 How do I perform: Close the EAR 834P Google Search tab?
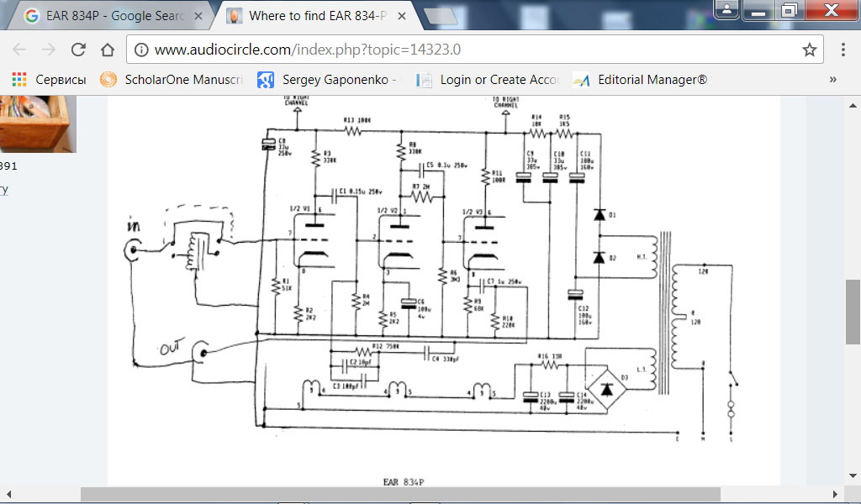click(198, 17)
